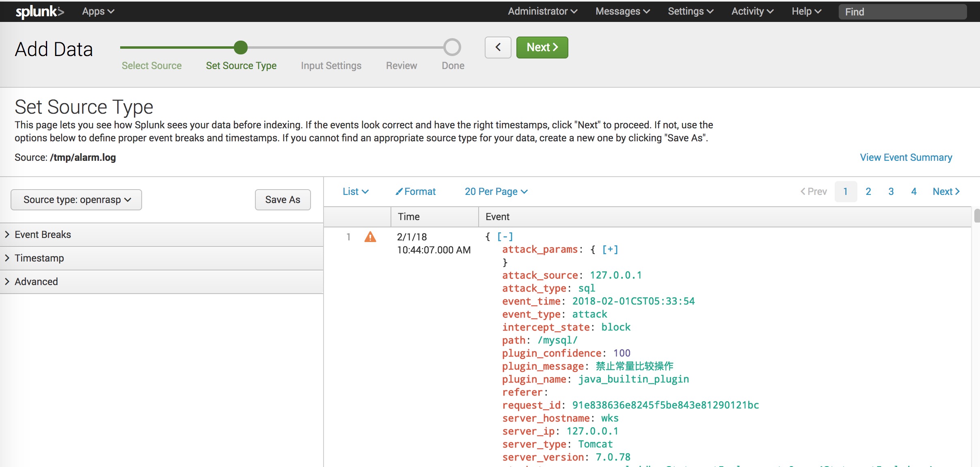The image size is (980, 467).
Task: Collapse the event JSON with [-]
Action: tap(505, 237)
